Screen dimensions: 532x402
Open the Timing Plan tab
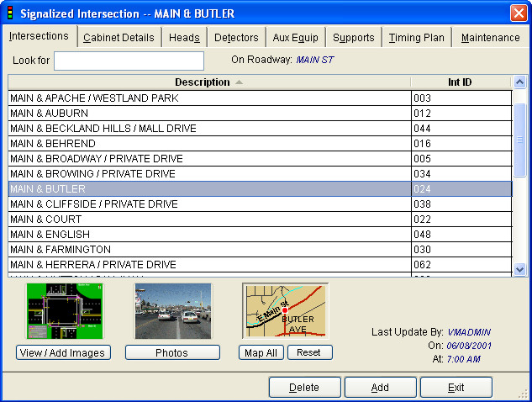(417, 37)
